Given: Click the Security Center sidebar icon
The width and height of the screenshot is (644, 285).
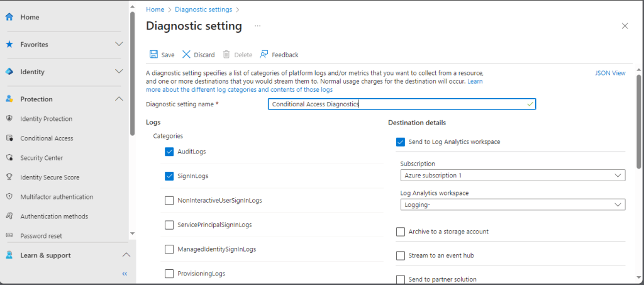Looking at the screenshot, I should (x=9, y=158).
